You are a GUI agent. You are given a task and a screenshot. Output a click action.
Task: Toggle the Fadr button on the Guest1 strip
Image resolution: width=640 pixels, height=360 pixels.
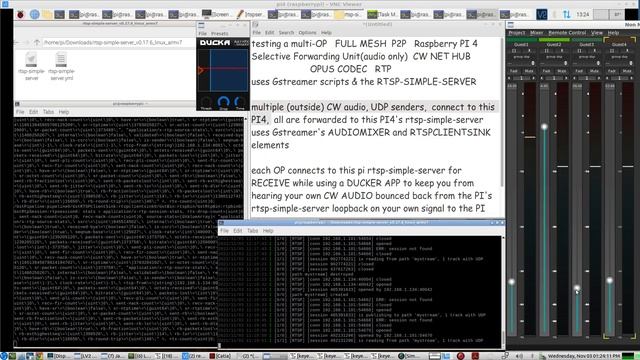(x=513, y=71)
